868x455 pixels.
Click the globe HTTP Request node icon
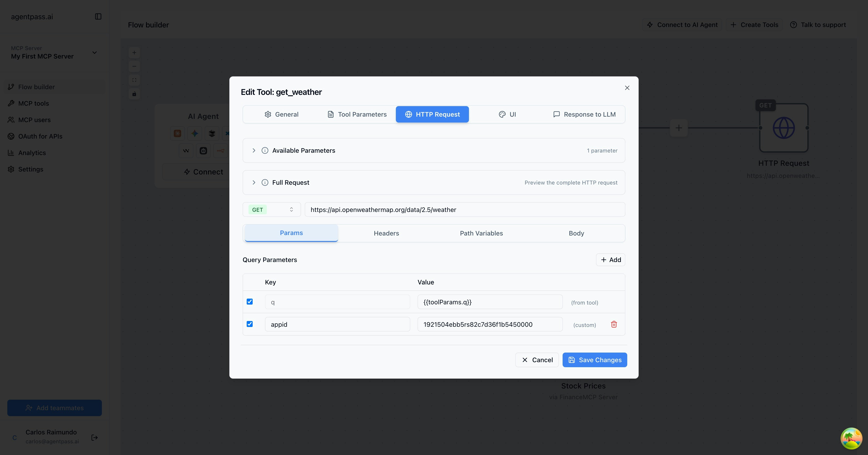[x=783, y=128]
